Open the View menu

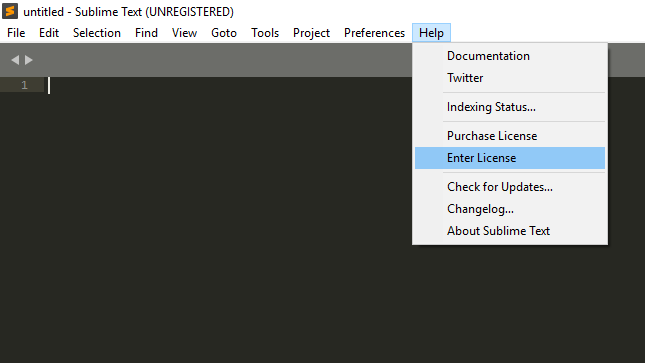[x=184, y=33]
